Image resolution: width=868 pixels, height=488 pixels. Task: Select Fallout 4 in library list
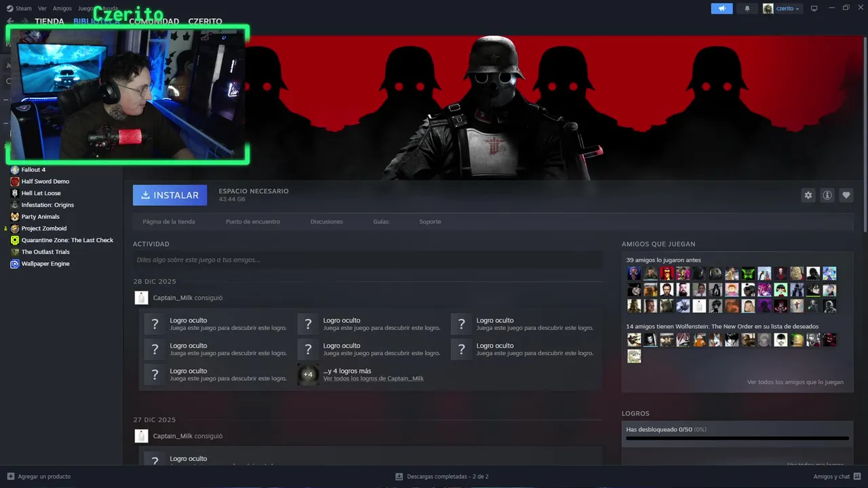click(33, 169)
